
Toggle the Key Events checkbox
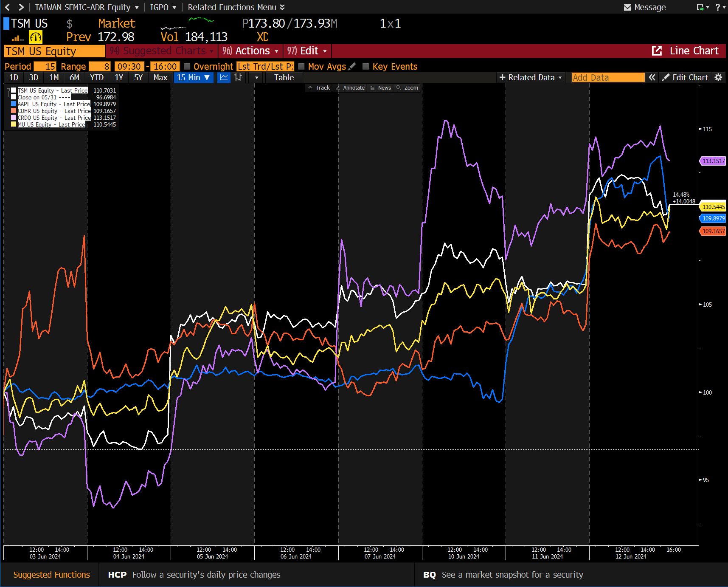click(x=366, y=66)
